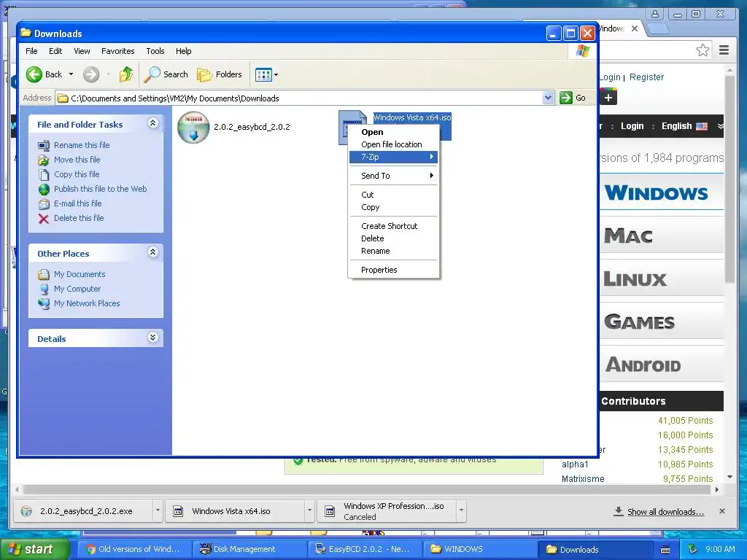Go up one folder level icon
The height and width of the screenshot is (560, 747).
(x=125, y=74)
